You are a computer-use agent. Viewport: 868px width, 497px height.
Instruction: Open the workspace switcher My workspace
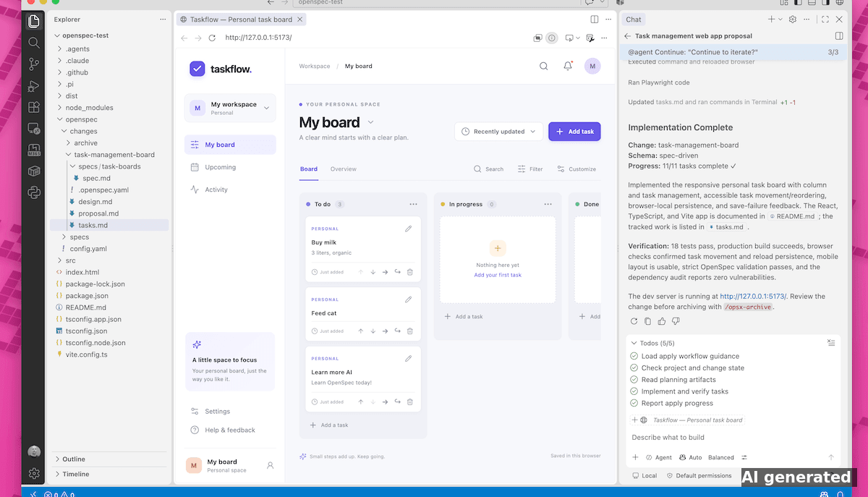point(230,108)
